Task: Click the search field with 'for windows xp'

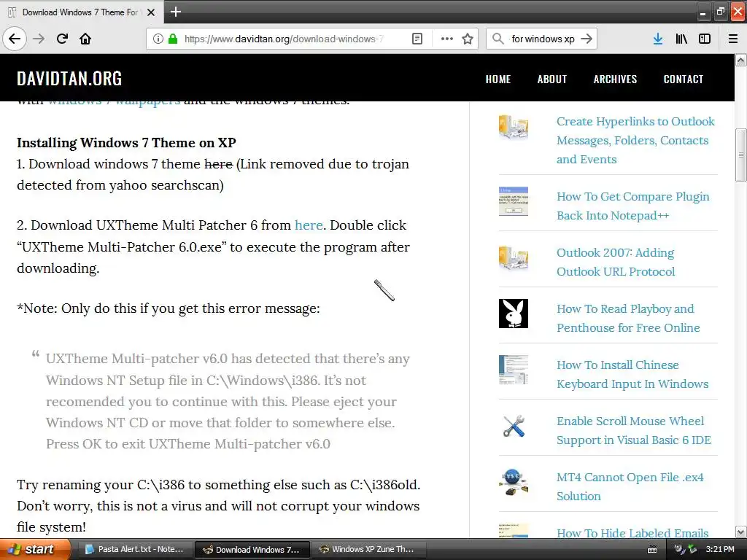Action: (543, 39)
